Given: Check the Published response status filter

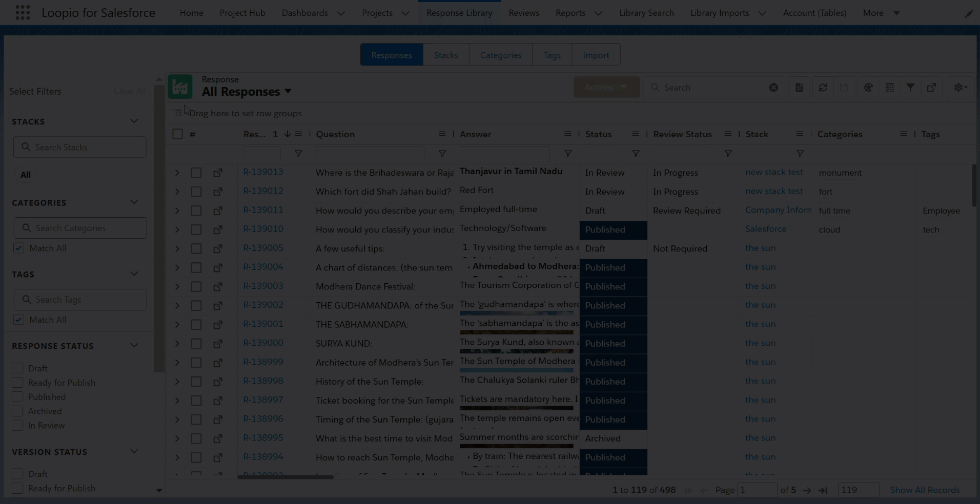Looking at the screenshot, I should pos(17,397).
